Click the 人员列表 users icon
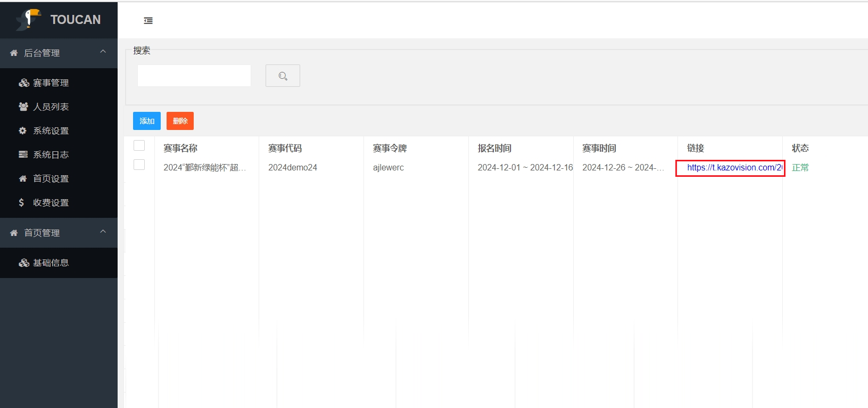868x408 pixels. click(23, 107)
